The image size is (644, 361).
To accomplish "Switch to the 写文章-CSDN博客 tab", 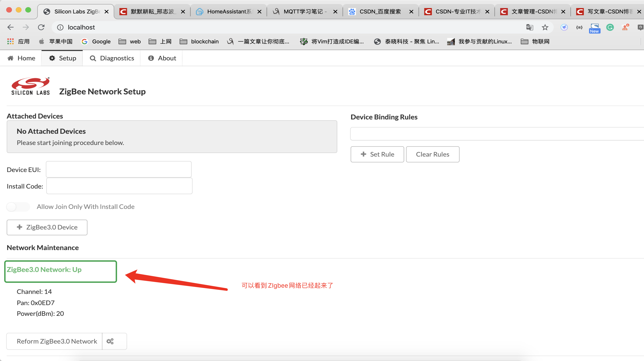I will tap(608, 11).
